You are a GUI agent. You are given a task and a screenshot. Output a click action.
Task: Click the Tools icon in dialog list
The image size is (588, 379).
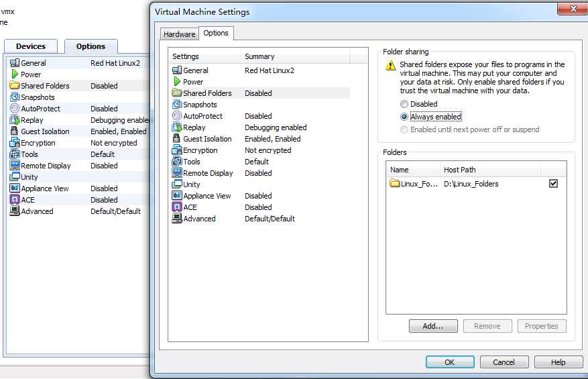(x=176, y=162)
